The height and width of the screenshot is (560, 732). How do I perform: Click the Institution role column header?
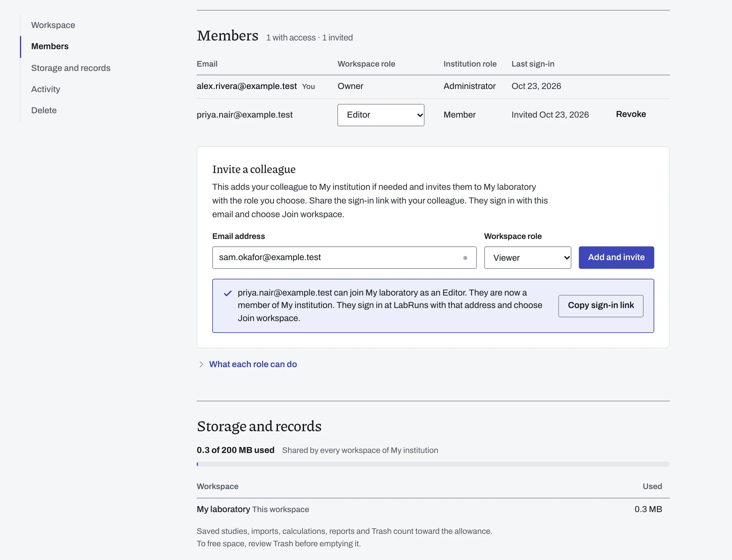pyautogui.click(x=470, y=64)
